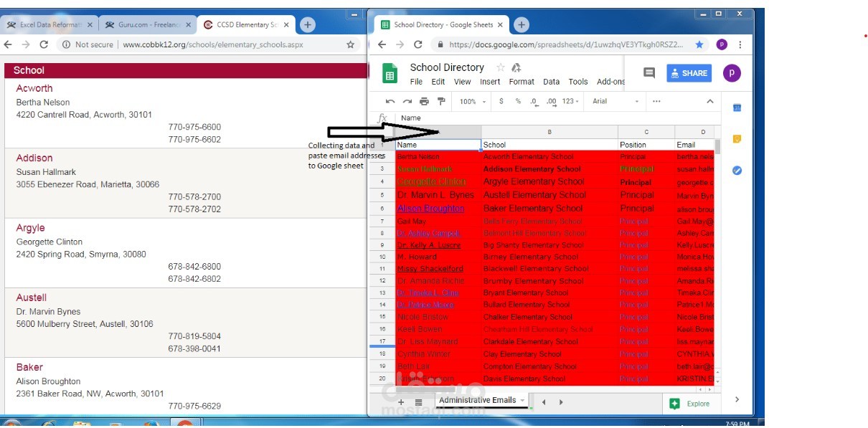Close the CCSD Elementary Schools tab
The image size is (868, 428).
click(x=286, y=24)
